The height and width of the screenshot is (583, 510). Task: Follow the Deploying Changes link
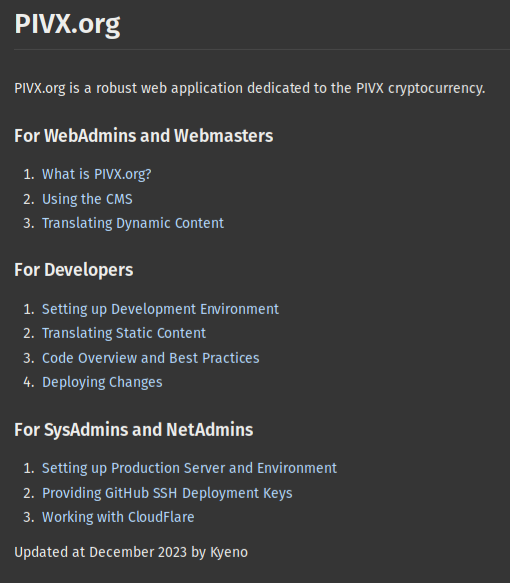click(102, 382)
